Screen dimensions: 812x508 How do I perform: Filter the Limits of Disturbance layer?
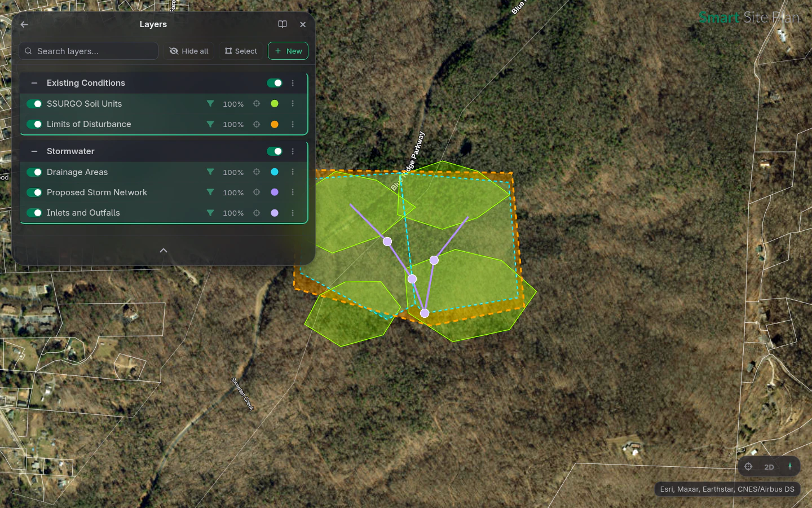tap(210, 124)
